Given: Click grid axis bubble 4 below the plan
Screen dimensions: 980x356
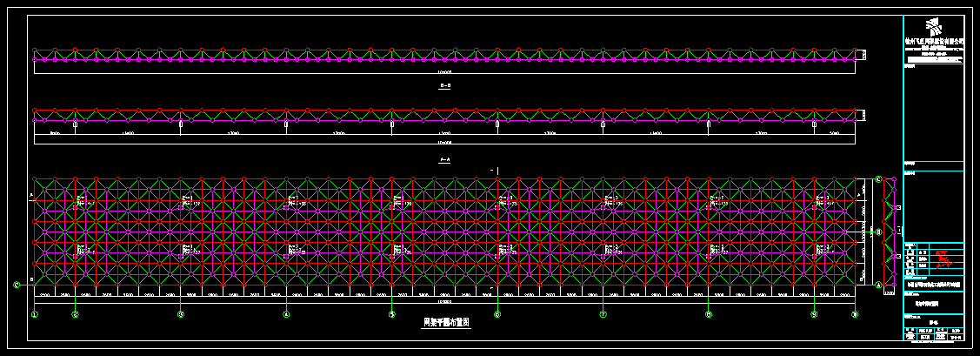Looking at the screenshot, I should point(286,314).
